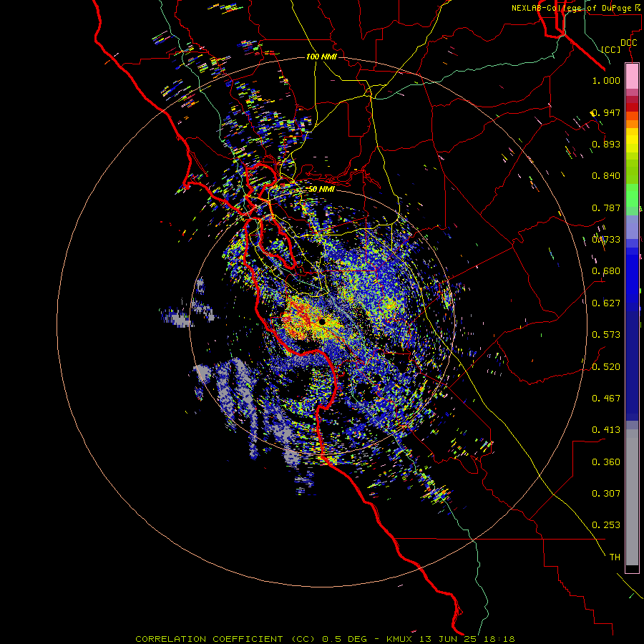644x644 pixels.
Task: Select the 0.947 scale value
Action: pos(606,112)
